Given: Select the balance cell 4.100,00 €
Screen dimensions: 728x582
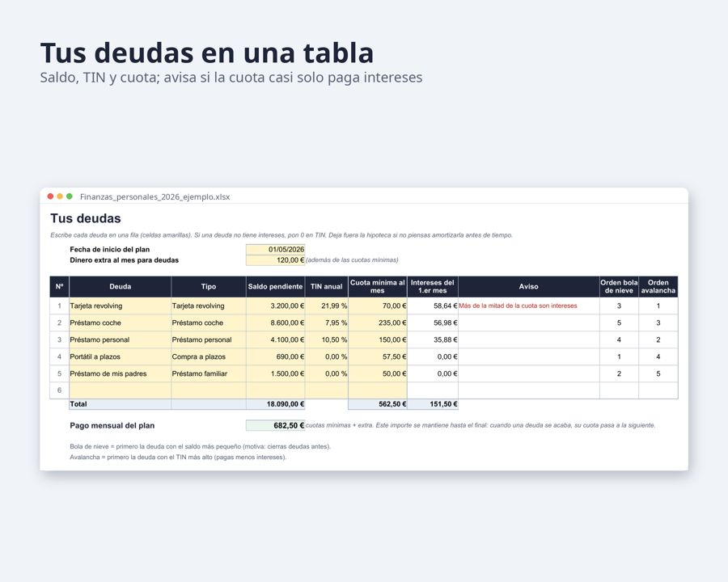Looking at the screenshot, I should click(275, 339).
